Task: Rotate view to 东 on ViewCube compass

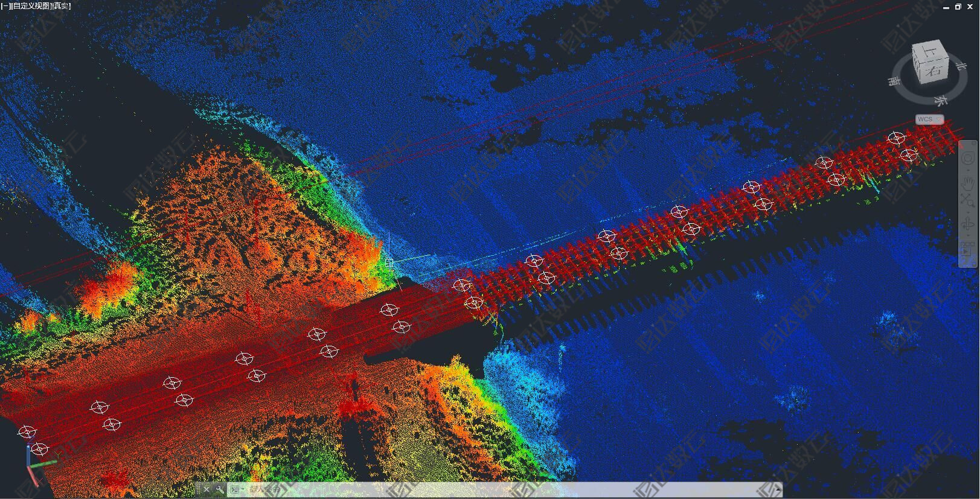Action: click(x=940, y=100)
